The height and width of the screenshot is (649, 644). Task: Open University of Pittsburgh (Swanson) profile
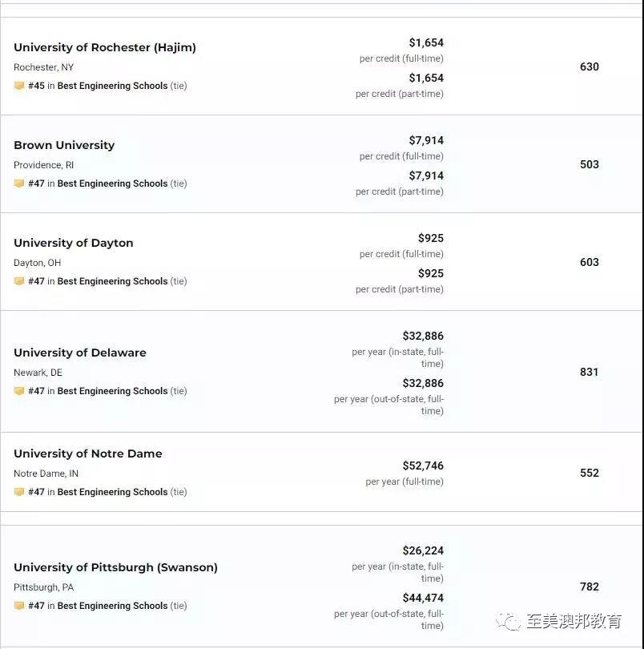115,567
